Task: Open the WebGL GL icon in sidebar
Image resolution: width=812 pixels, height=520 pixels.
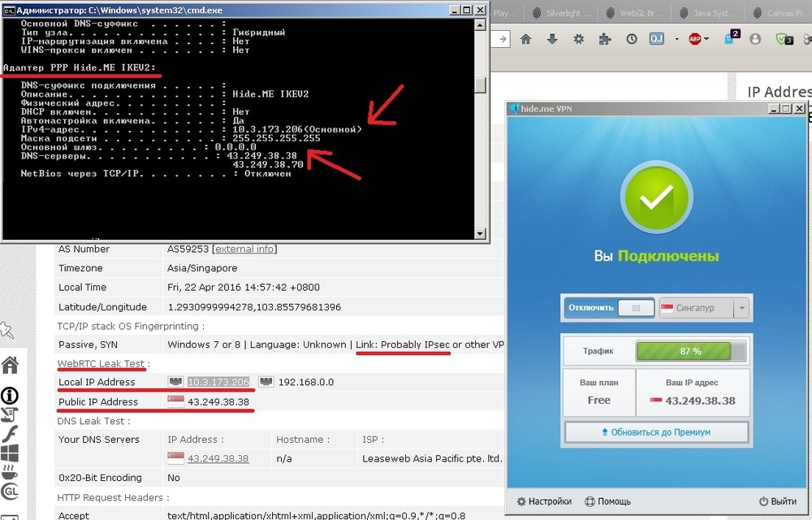Action: coord(9,492)
